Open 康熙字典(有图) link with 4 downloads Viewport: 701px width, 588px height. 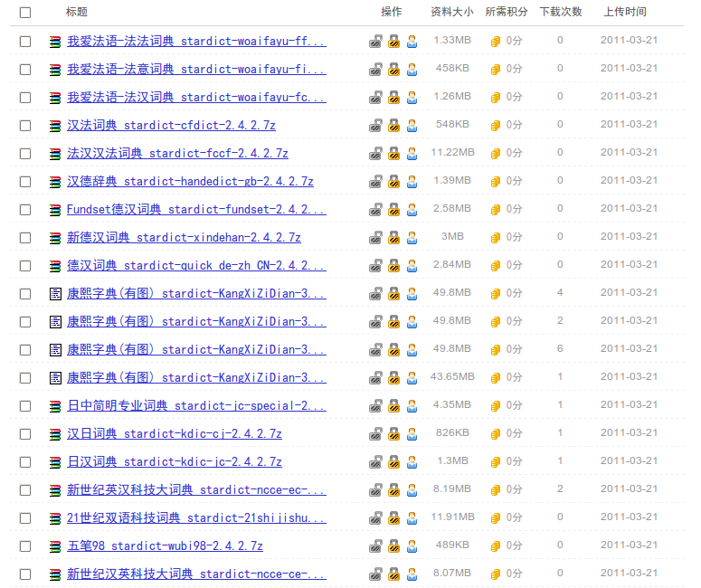[196, 294]
